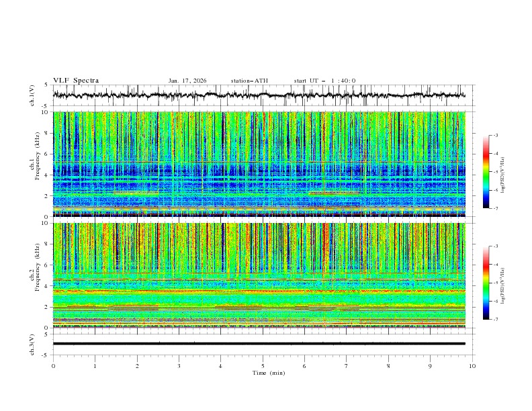The height and width of the screenshot is (411, 532).
Task: Click the 0 minute tick on time axis
Action: (53, 365)
